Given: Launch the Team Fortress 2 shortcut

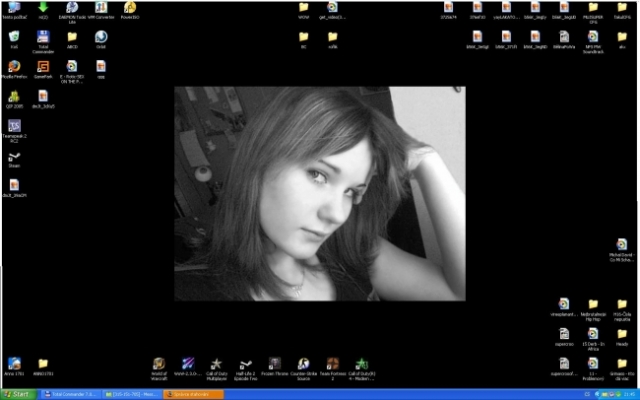Looking at the screenshot, I should click(333, 369).
